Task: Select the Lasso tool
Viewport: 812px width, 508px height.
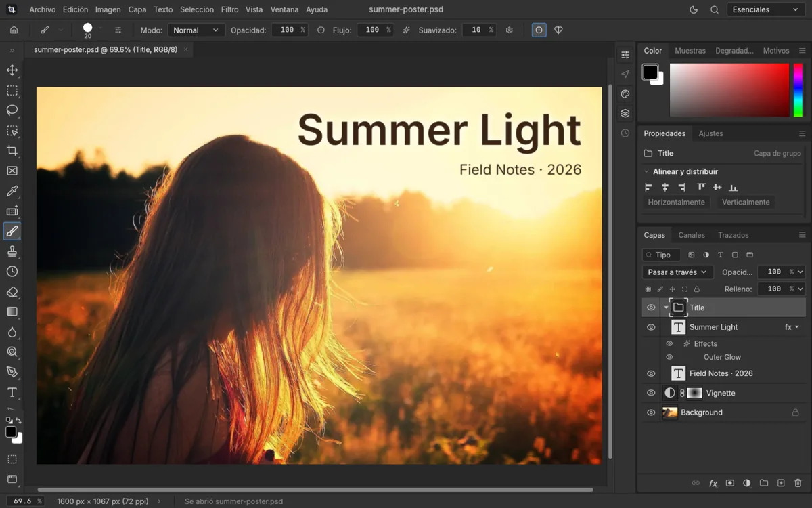Action: point(12,110)
